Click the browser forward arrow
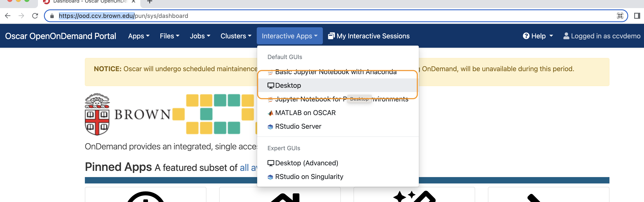Screen dimensions: 644x202 tap(21, 16)
